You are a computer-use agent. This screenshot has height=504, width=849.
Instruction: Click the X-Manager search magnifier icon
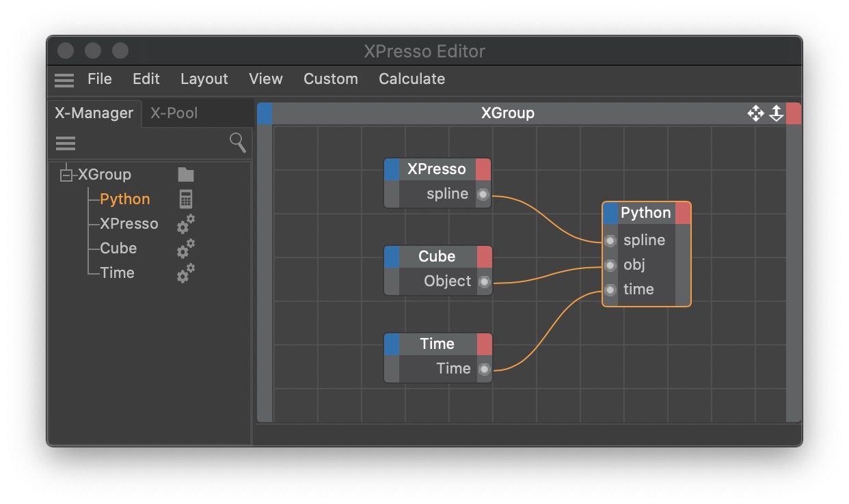[x=238, y=143]
